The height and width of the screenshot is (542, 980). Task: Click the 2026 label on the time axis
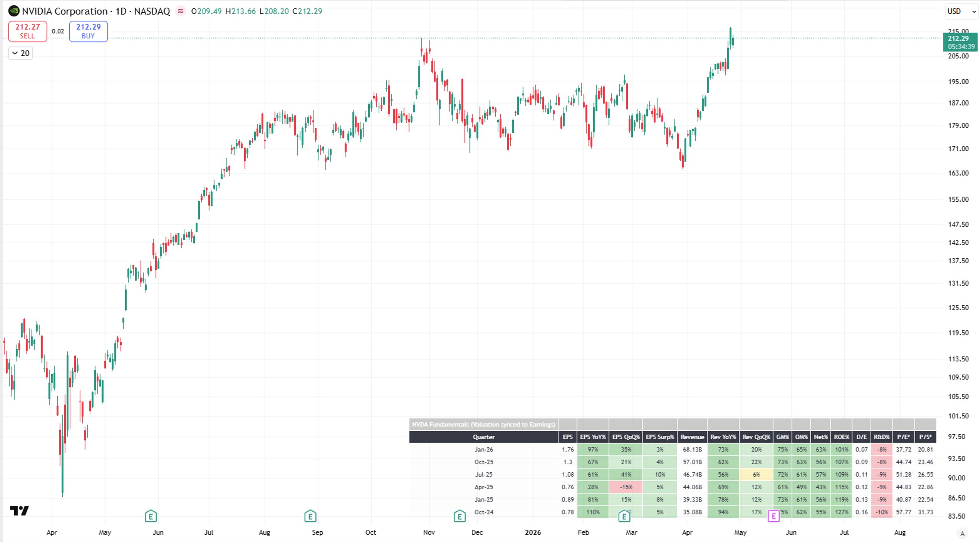point(533,532)
